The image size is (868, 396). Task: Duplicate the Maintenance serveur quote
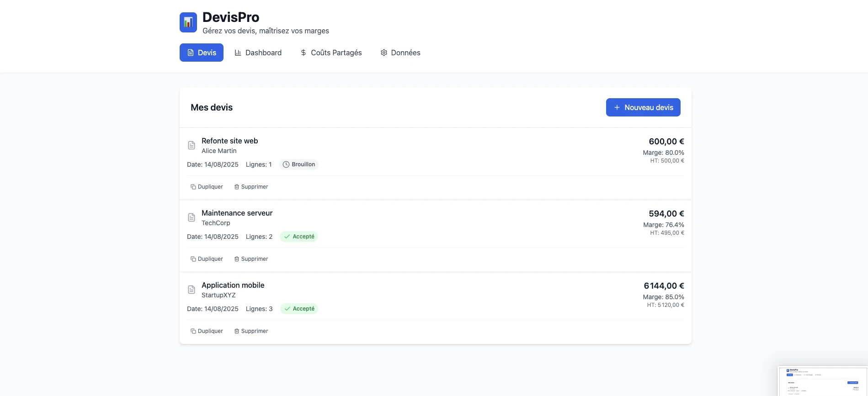click(207, 259)
